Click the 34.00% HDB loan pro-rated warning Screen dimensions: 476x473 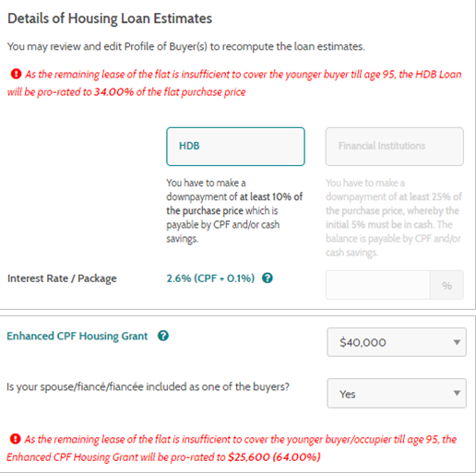tap(234, 83)
